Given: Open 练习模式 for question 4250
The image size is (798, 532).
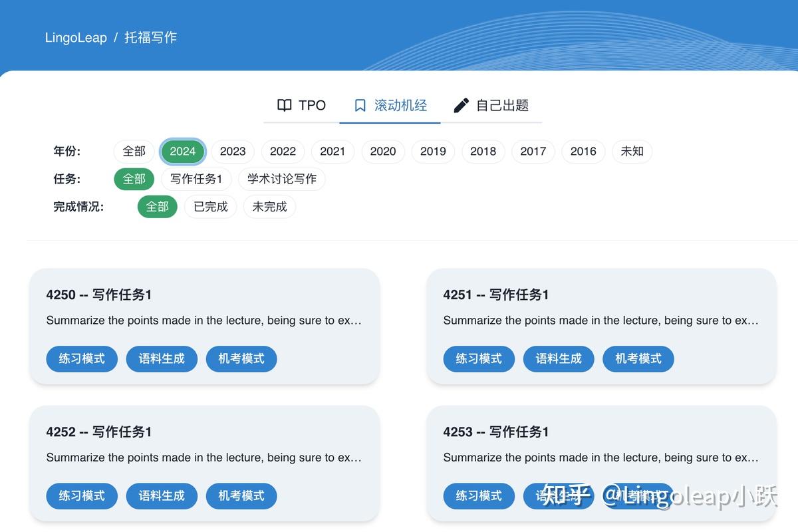Looking at the screenshot, I should [82, 358].
